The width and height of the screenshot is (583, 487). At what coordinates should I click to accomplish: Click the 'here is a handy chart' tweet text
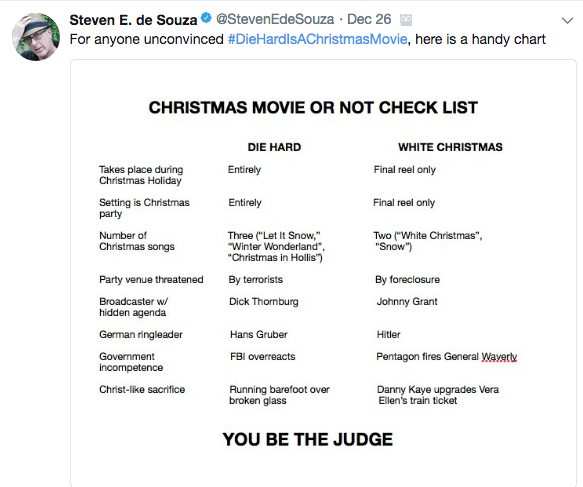[x=480, y=39]
